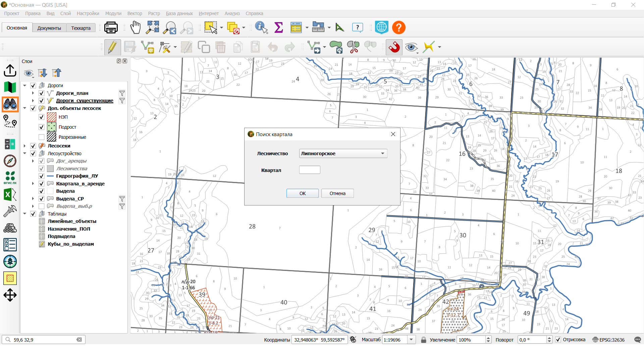The image size is (644, 362).
Task: Enable the snapping magnet tool
Action: pyautogui.click(x=394, y=47)
